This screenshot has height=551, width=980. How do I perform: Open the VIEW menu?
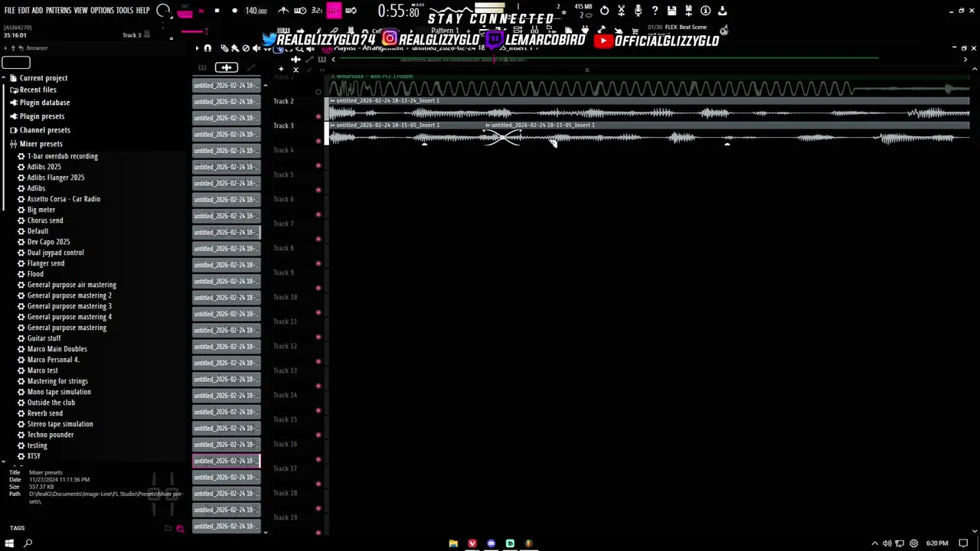pos(80,11)
